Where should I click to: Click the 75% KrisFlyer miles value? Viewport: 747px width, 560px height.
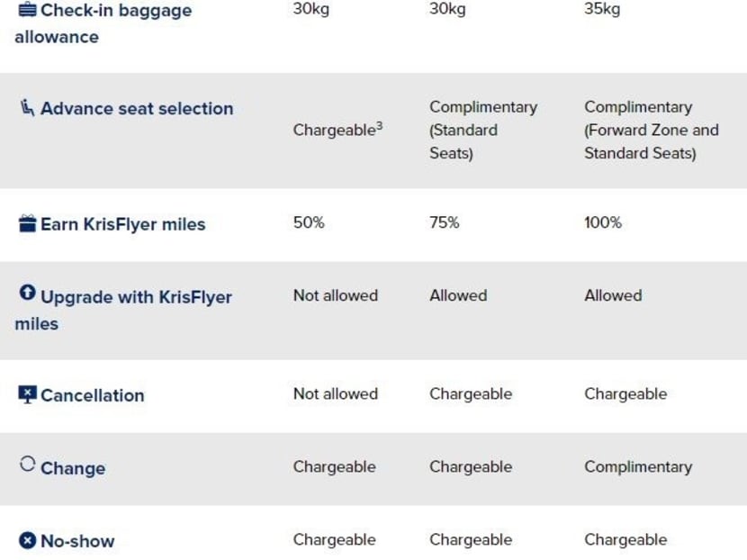(x=445, y=222)
